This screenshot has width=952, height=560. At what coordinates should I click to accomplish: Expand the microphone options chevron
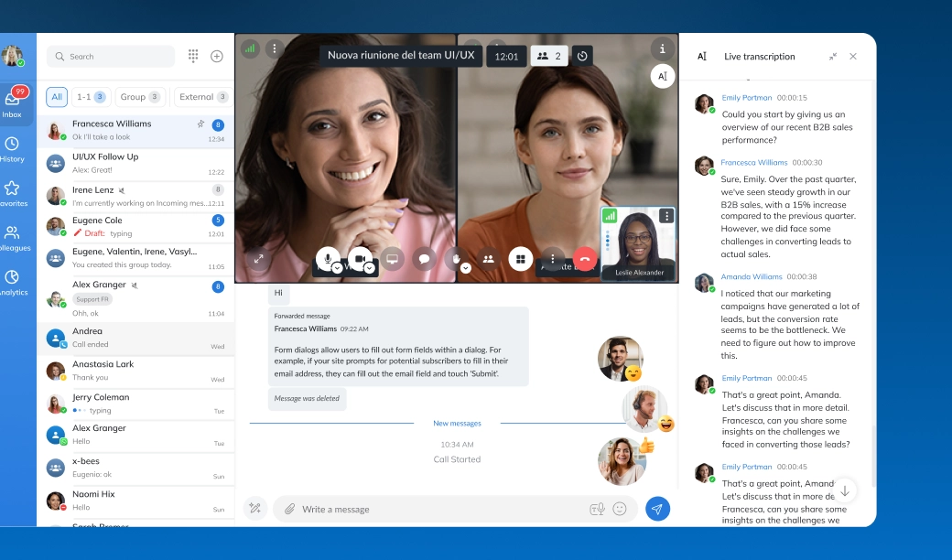(x=338, y=268)
